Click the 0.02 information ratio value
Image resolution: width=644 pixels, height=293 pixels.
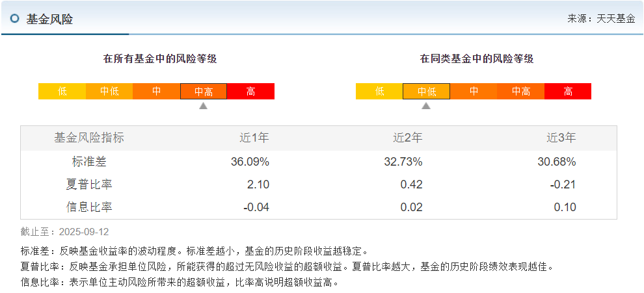tap(412, 207)
